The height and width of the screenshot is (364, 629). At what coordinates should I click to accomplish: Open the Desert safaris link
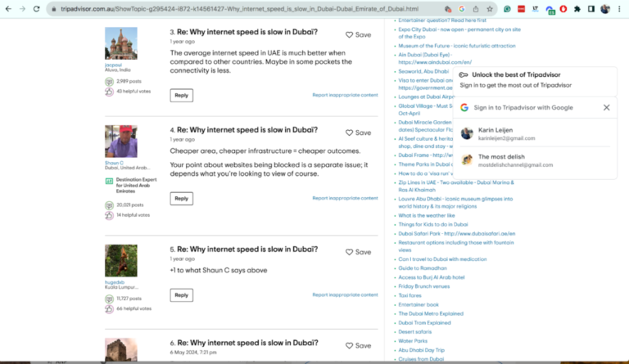[414, 332]
